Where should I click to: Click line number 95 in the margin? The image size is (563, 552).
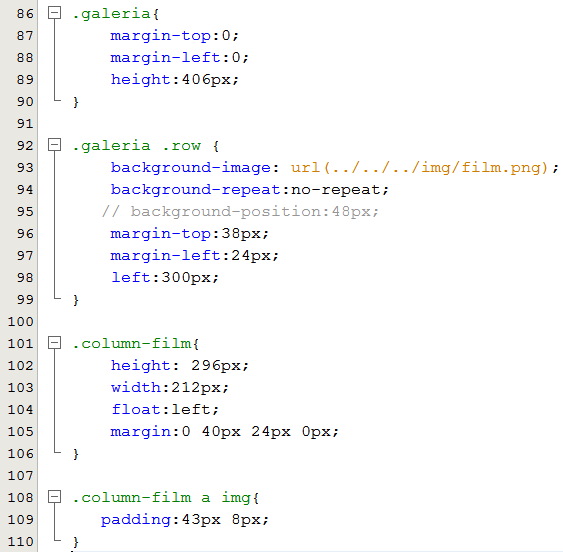tap(25, 212)
